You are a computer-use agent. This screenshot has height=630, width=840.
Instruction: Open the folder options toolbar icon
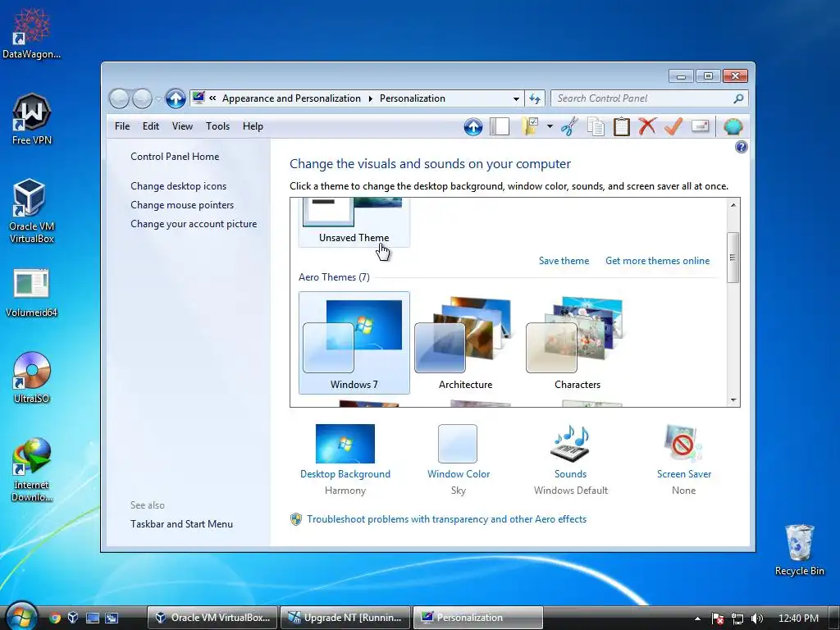tap(530, 126)
